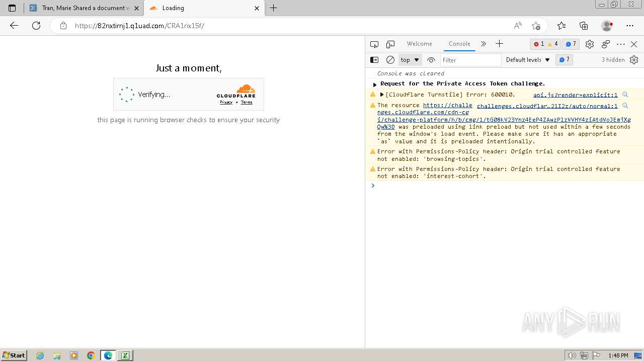This screenshot has height=362, width=644.
Task: Clear the console
Action: (390, 60)
